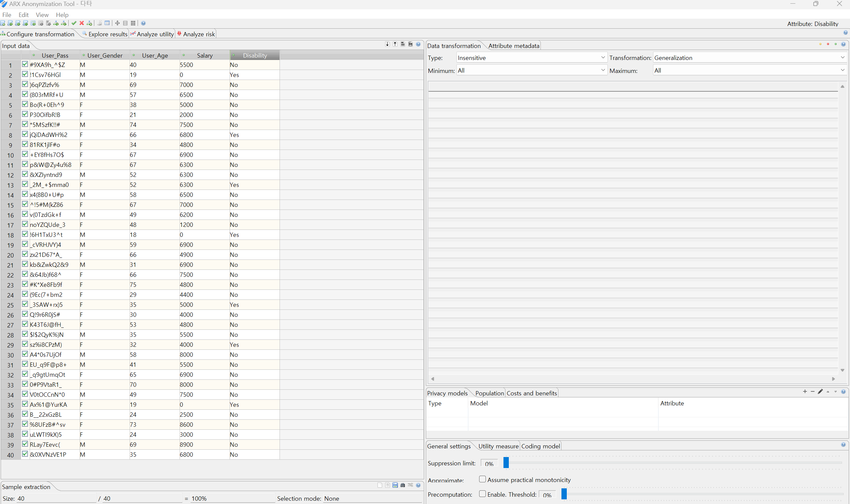This screenshot has width=850, height=504.
Task: Open the Attribute metadata tab
Action: click(513, 46)
